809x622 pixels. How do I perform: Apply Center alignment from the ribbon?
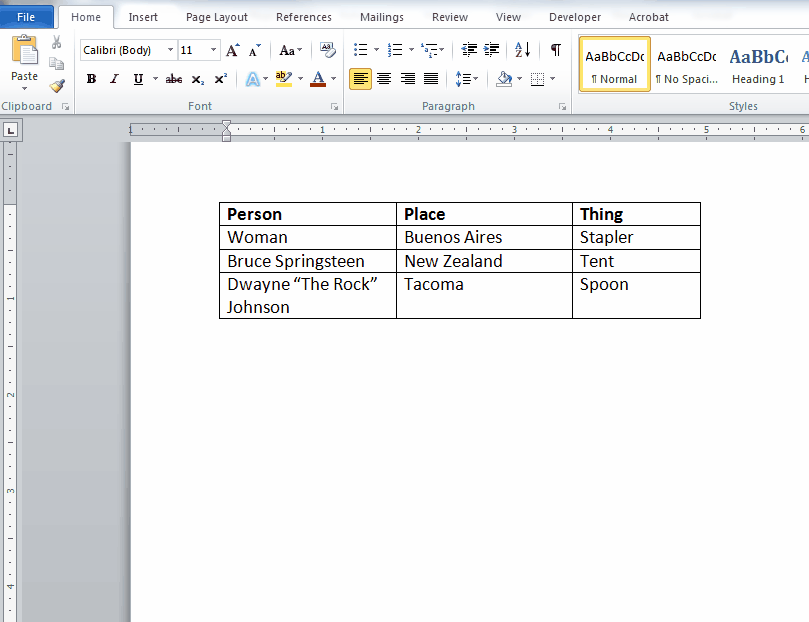[384, 79]
